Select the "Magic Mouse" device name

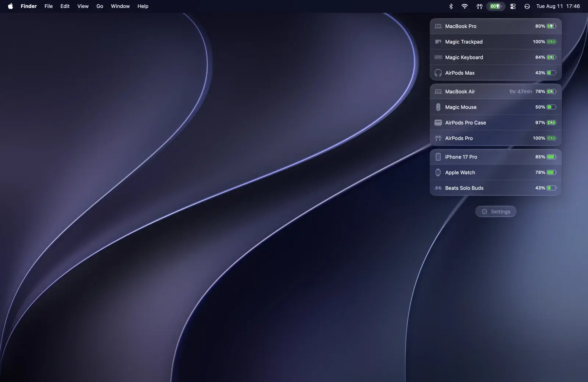pyautogui.click(x=461, y=107)
